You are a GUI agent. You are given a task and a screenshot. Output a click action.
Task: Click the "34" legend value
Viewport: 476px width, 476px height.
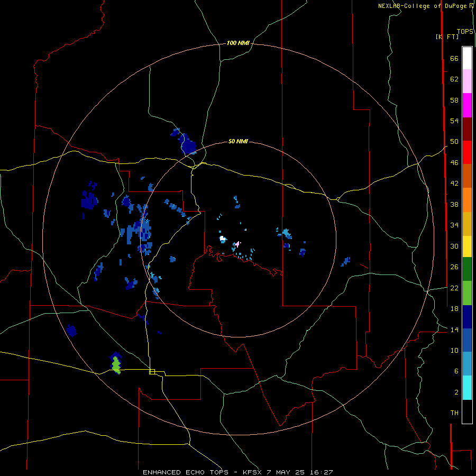point(454,225)
